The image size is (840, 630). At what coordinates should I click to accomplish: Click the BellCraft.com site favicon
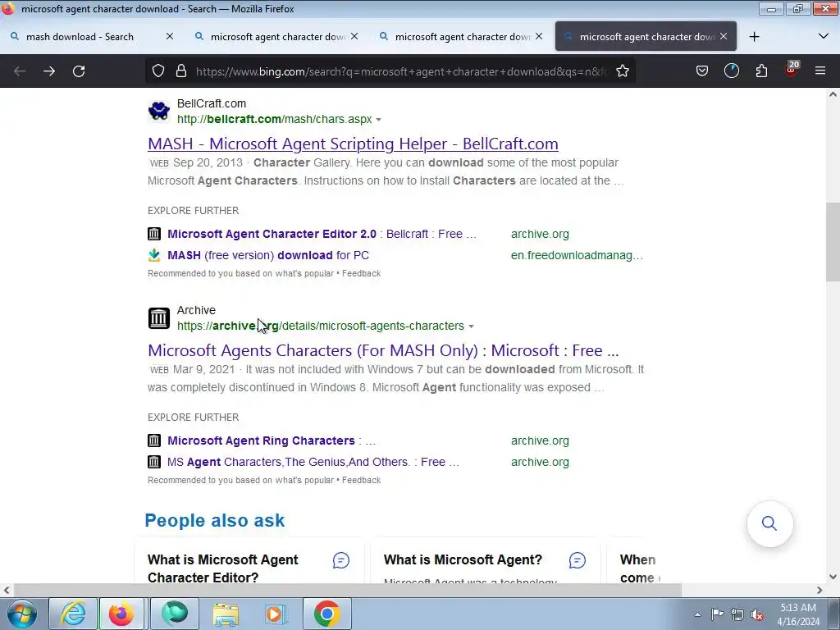(158, 111)
